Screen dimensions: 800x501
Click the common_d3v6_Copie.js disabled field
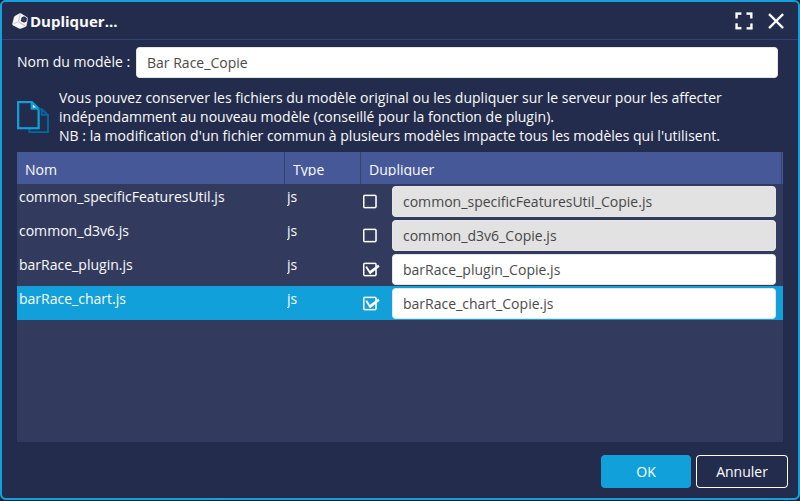pos(583,236)
